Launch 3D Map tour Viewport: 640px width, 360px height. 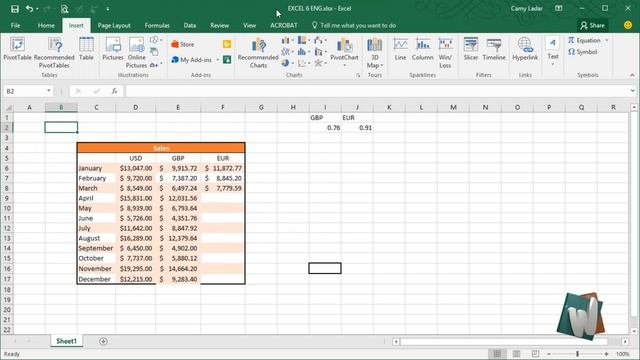pyautogui.click(x=374, y=53)
